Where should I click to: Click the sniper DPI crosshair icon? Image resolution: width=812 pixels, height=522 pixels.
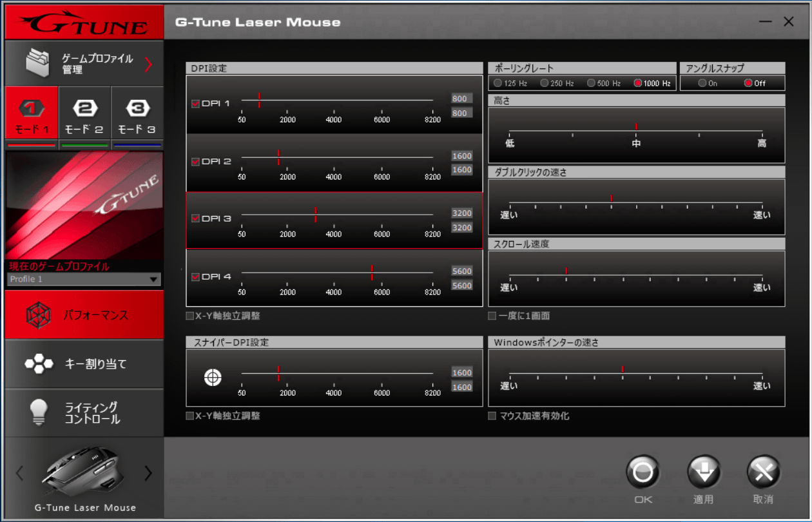(x=213, y=378)
